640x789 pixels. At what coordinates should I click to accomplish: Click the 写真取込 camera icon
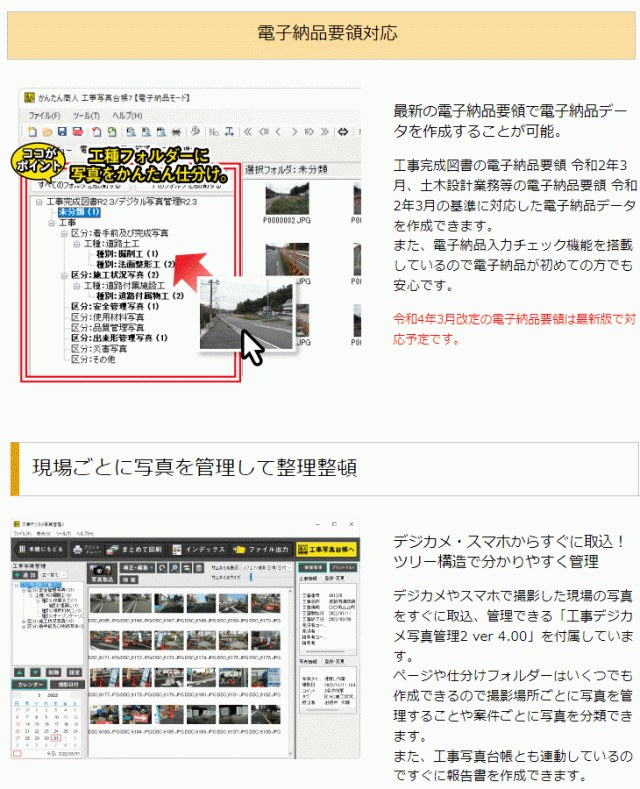tap(101, 570)
